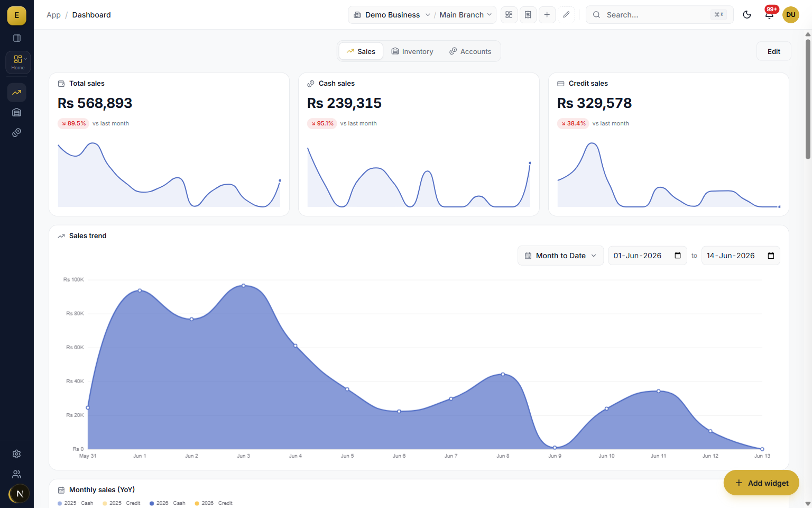
Task: Click the Cash sales card icon
Action: tap(311, 84)
